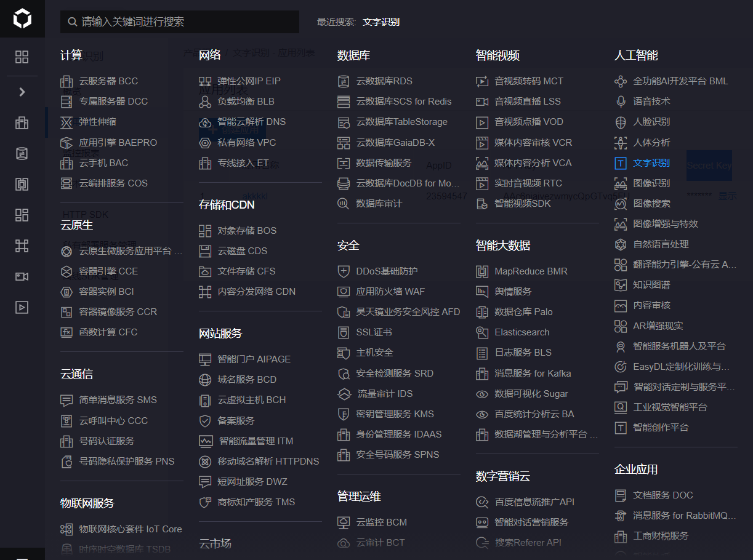Viewport: 753px width, 560px height.
Task: Click the 弹性公网IP EIP icon
Action: tap(205, 81)
